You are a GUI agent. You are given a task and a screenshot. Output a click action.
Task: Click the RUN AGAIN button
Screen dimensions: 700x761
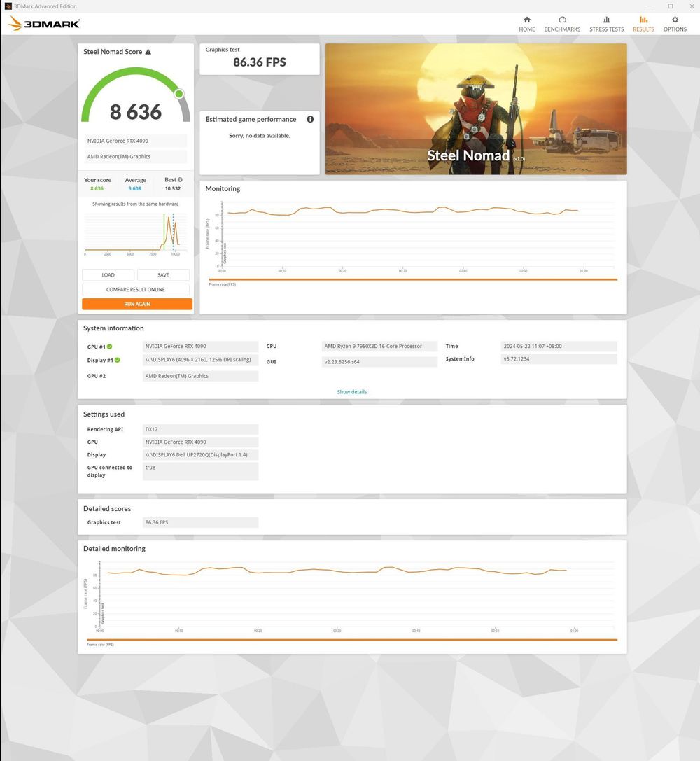pos(136,304)
